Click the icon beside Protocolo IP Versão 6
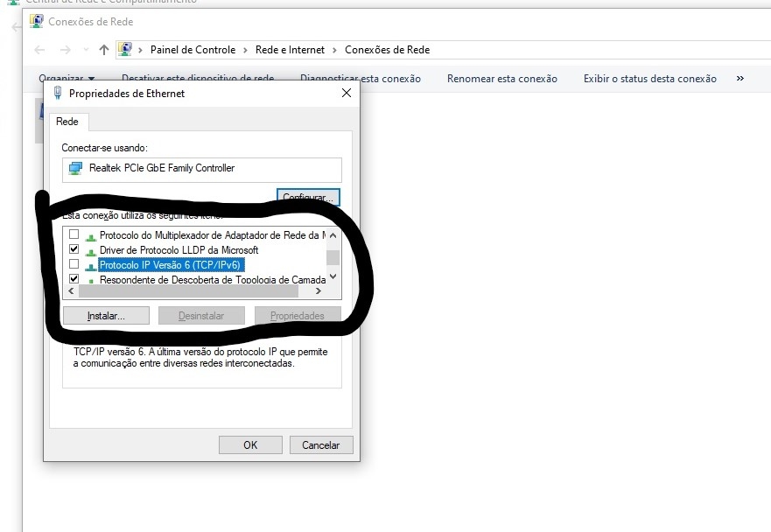The height and width of the screenshot is (532, 771). tap(90, 266)
